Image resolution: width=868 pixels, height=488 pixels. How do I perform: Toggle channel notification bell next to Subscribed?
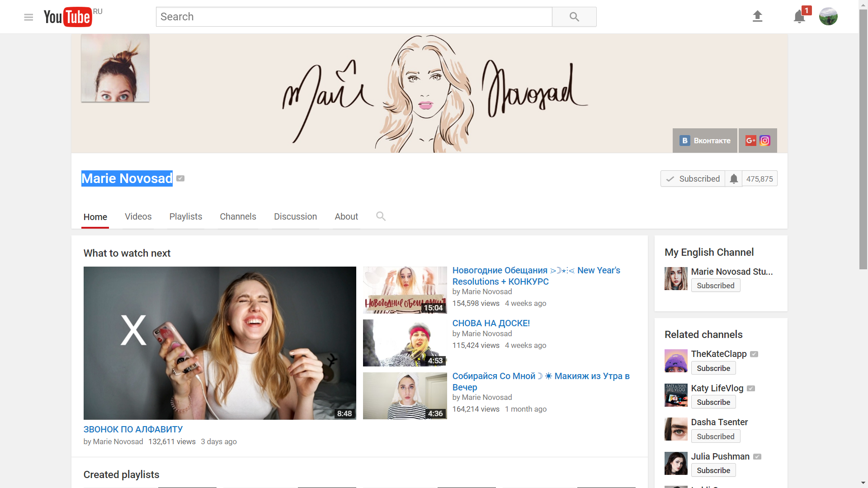[x=734, y=178]
